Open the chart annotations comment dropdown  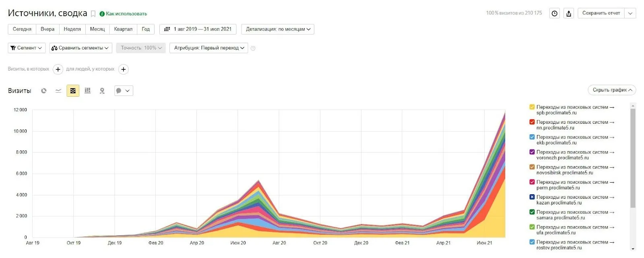point(123,91)
